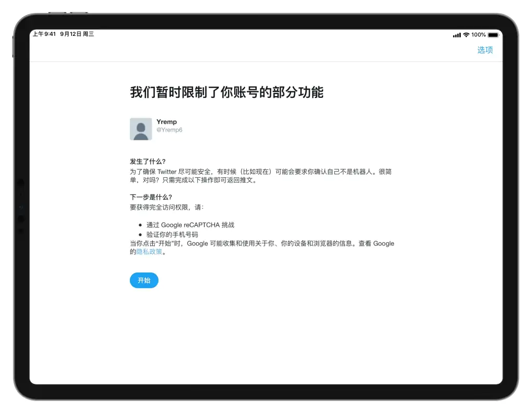Click the bullet 通过 Google reCAPTCHA 挑战
Viewport: 532px width, 414px height.
point(190,225)
